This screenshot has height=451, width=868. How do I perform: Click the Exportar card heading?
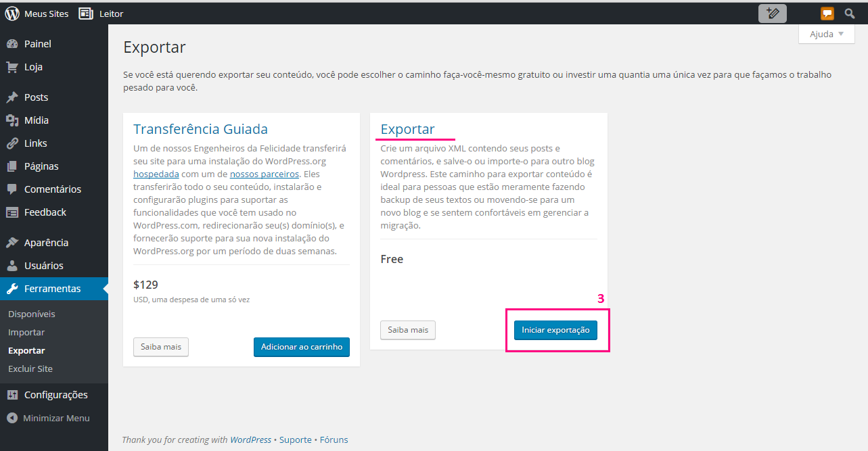[408, 129]
